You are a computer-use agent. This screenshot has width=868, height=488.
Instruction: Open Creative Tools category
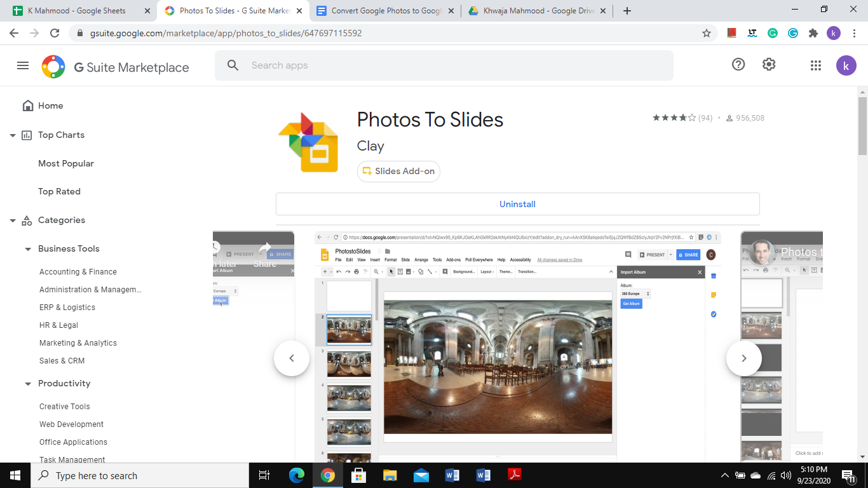pos(65,406)
